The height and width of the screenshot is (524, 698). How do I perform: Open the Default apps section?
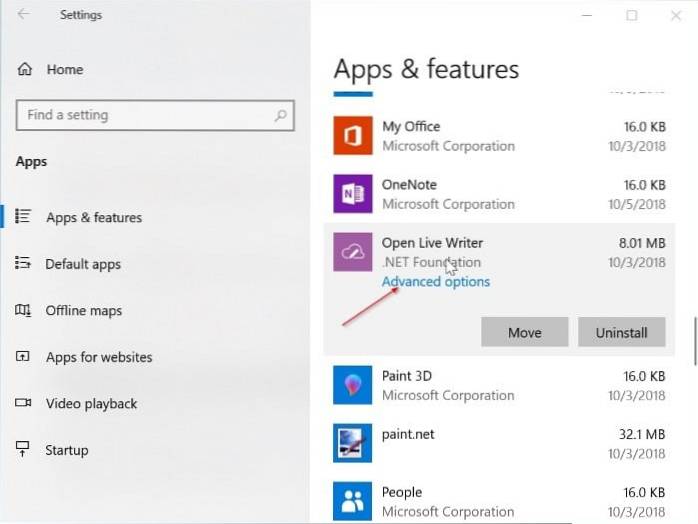pos(83,264)
